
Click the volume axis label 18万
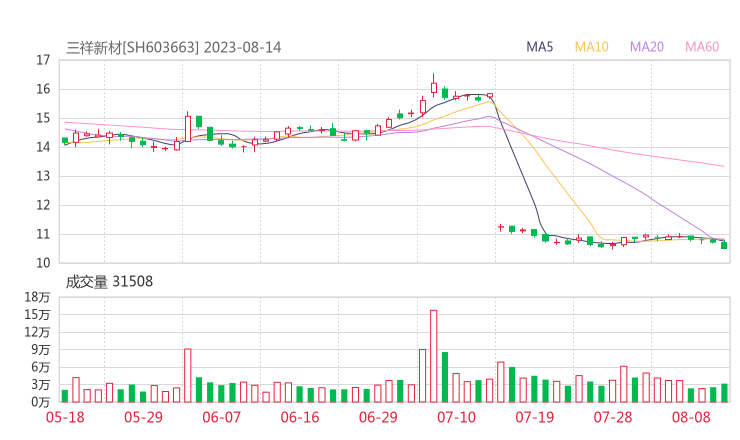point(37,297)
